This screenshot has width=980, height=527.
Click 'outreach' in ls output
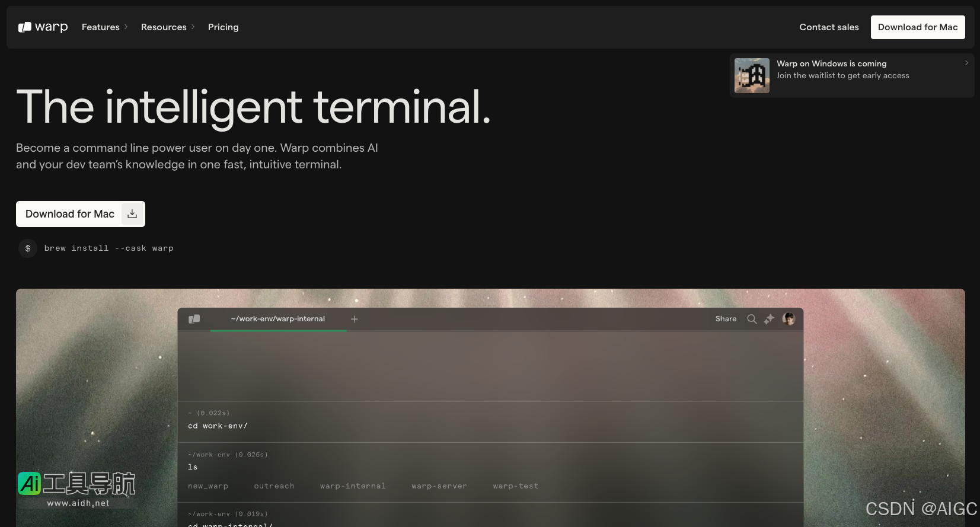(274, 486)
